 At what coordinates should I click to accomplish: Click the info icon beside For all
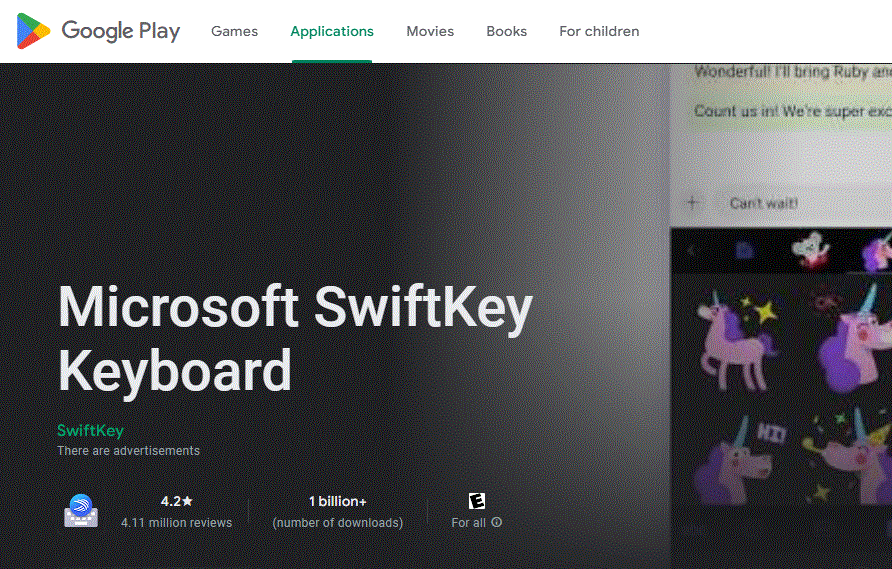point(497,522)
